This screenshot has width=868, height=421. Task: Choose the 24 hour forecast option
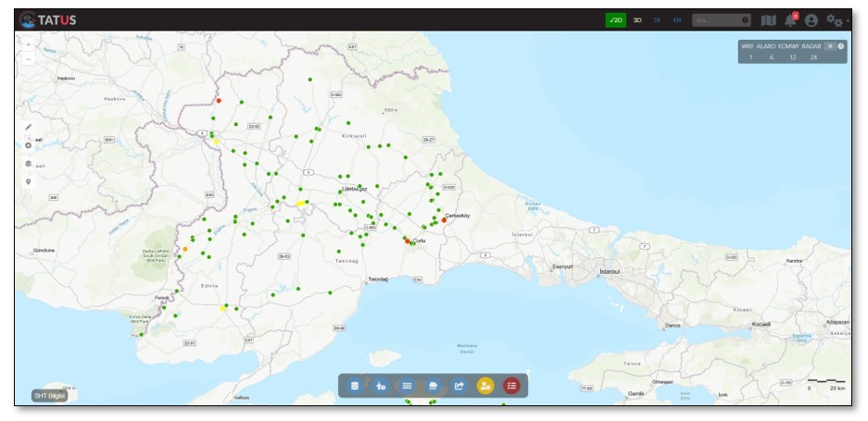pos(813,57)
